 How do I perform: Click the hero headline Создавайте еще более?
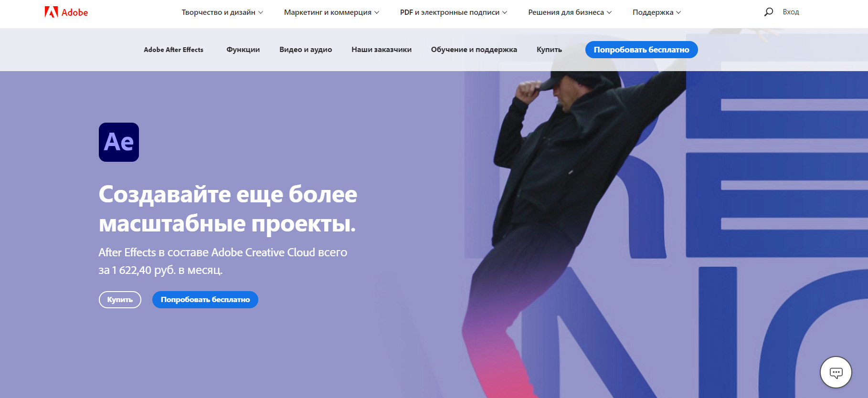coord(228,194)
